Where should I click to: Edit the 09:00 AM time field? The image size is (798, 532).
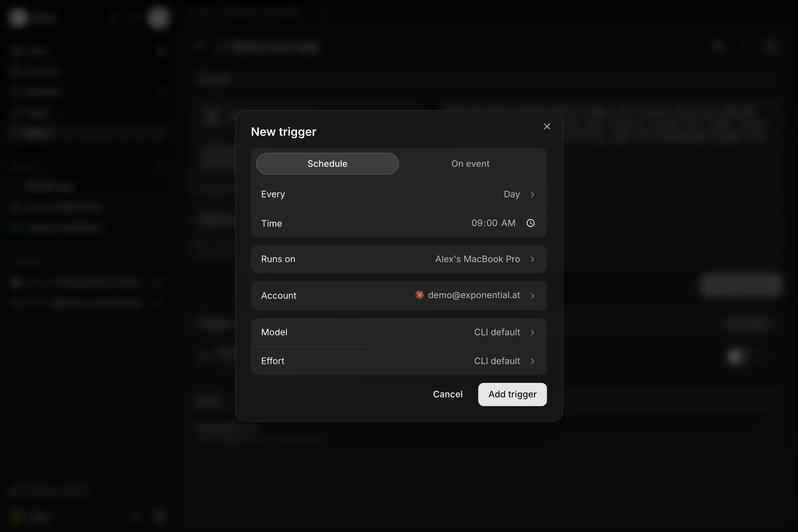[x=493, y=223]
